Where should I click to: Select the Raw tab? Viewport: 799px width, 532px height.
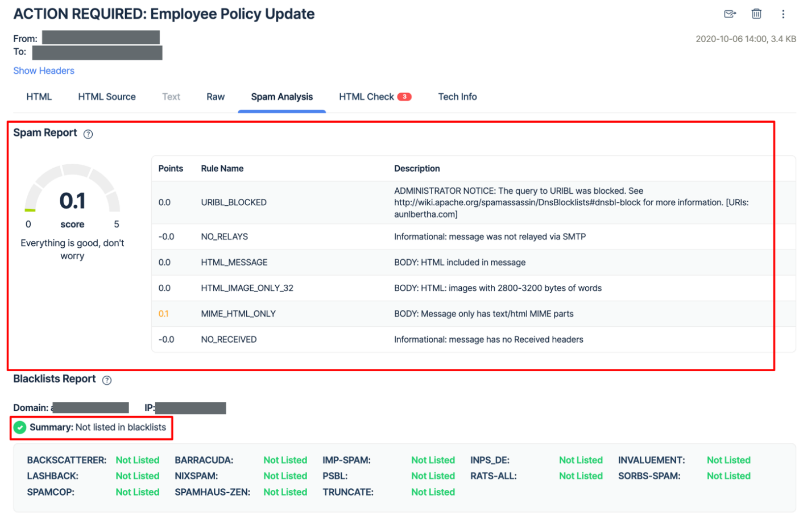(216, 97)
